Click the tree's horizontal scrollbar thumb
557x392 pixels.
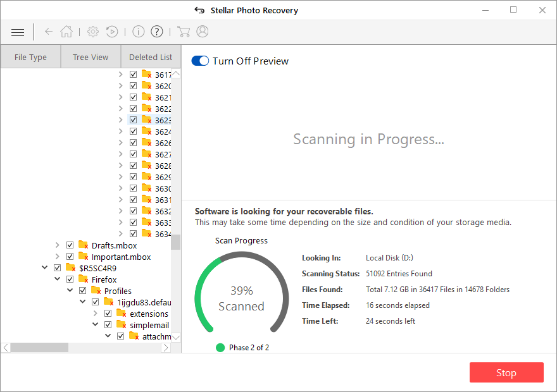click(39, 348)
